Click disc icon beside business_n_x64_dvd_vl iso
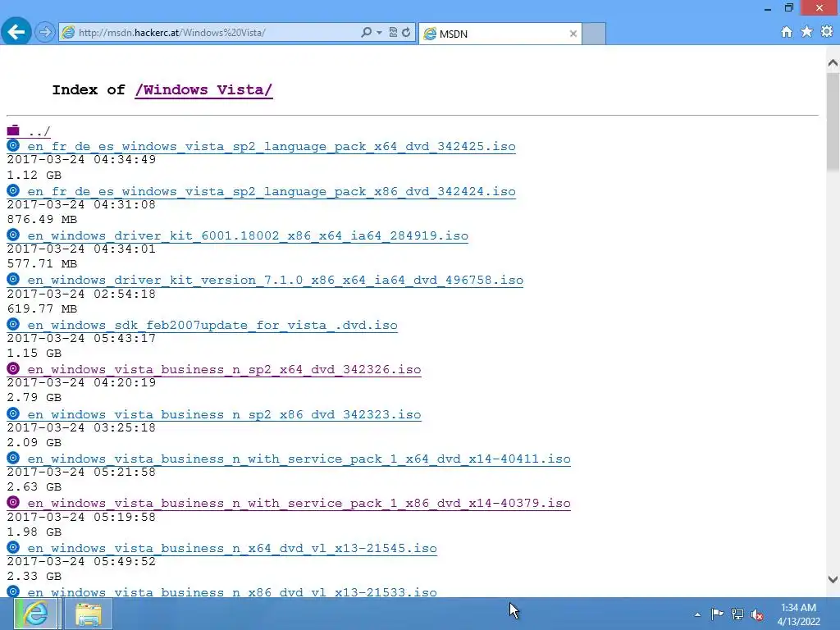This screenshot has height=630, width=840. (13, 547)
